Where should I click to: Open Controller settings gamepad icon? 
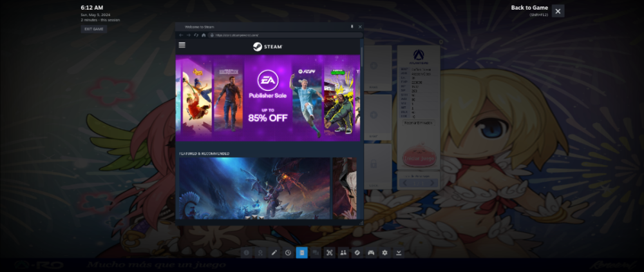tap(371, 253)
